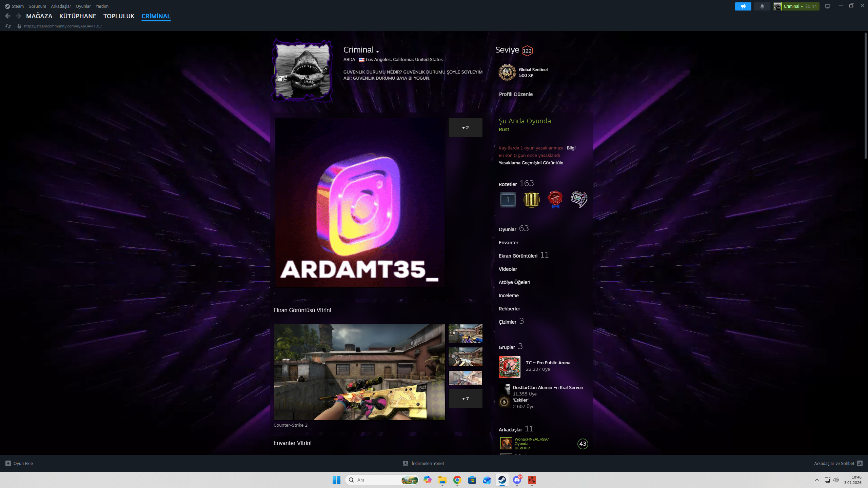Open the large Counter-Strike 2 screenshot

[x=359, y=372]
